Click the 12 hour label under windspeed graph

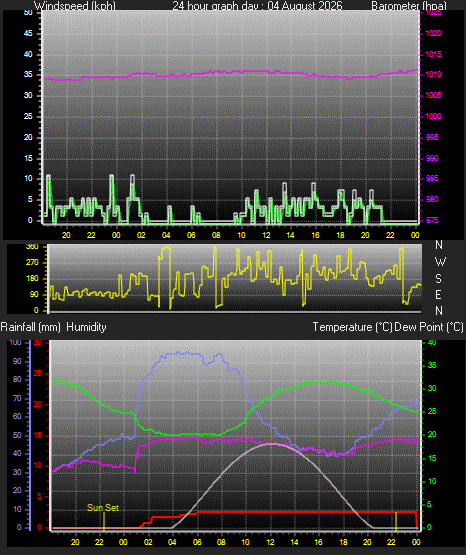tap(266, 235)
